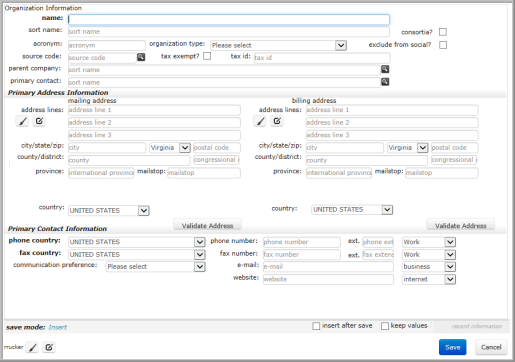Focus the organization name field
The width and height of the screenshot is (515, 362).
[229, 20]
